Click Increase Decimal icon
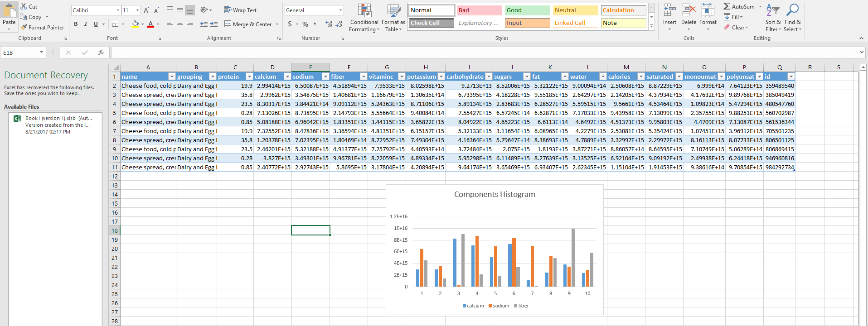This screenshot has height=326, width=868. [329, 24]
